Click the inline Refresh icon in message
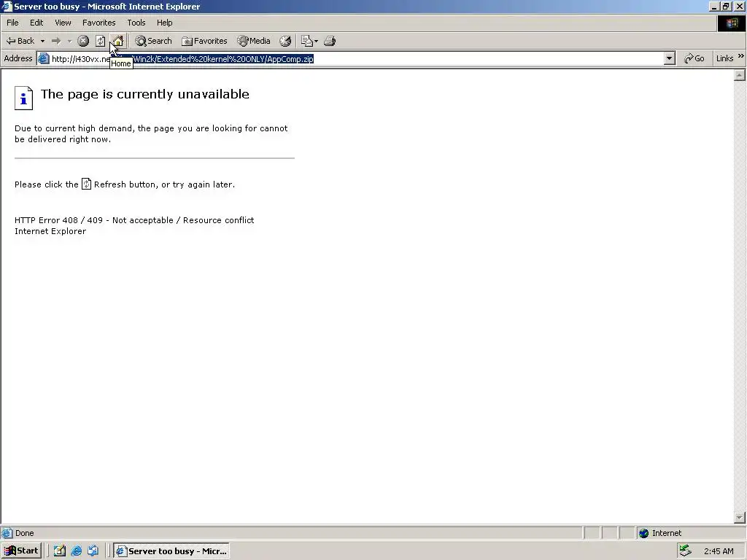 tap(86, 184)
